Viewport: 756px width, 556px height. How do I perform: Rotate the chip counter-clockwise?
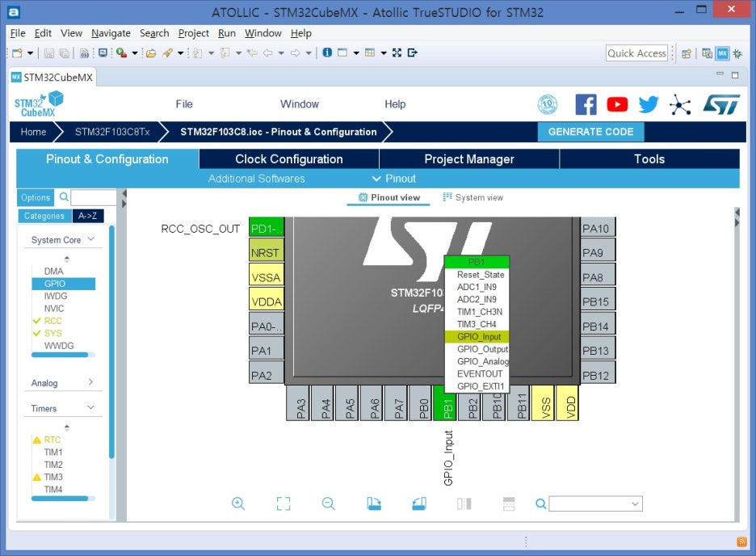pos(419,503)
